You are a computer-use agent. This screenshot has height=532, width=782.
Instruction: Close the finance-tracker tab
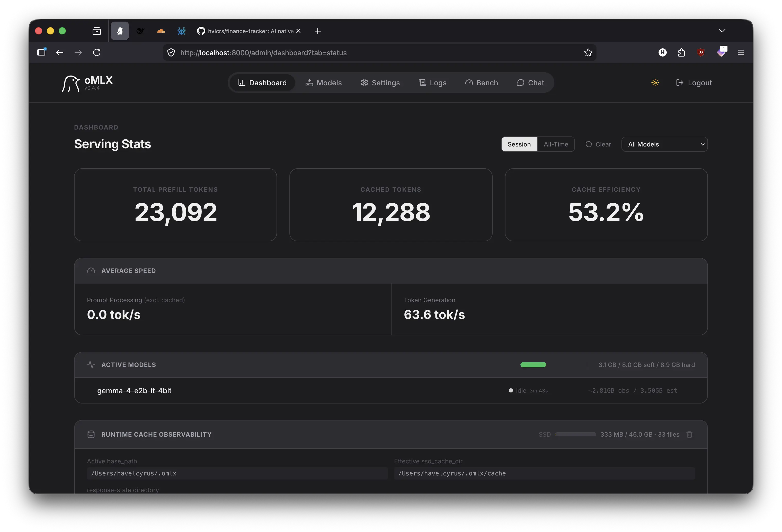[x=298, y=31]
